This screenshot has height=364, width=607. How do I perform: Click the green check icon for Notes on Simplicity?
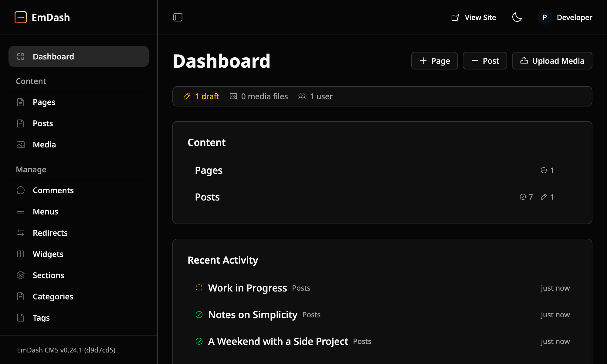[199, 315]
